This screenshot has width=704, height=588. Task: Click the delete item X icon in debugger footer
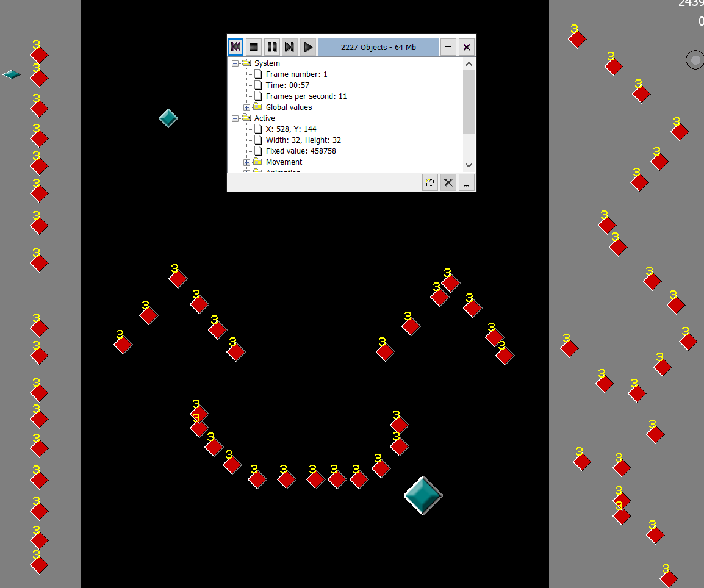448,182
